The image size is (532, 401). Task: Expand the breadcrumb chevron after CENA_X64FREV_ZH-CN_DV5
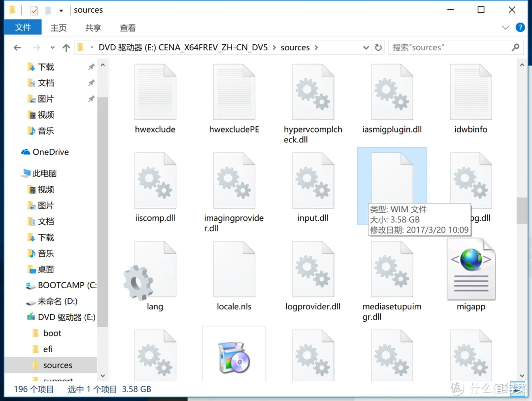coord(274,47)
